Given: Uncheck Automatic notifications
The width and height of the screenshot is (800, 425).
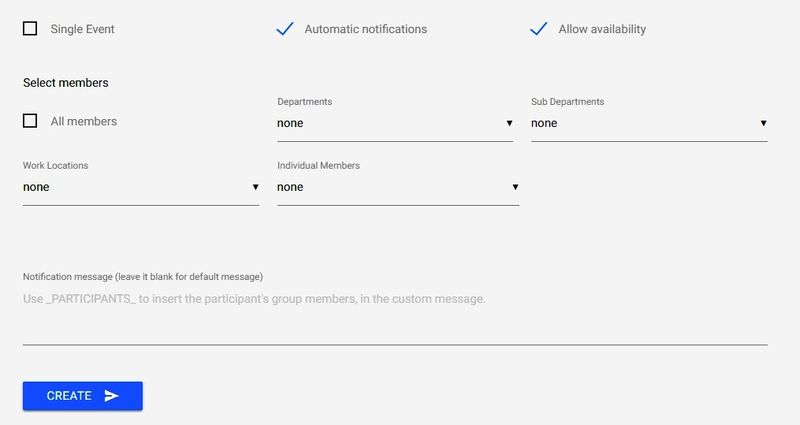Looking at the screenshot, I should pos(285,29).
